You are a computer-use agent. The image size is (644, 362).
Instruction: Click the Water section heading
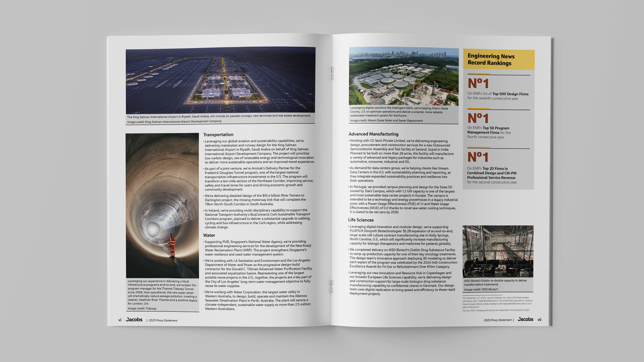[x=209, y=235]
